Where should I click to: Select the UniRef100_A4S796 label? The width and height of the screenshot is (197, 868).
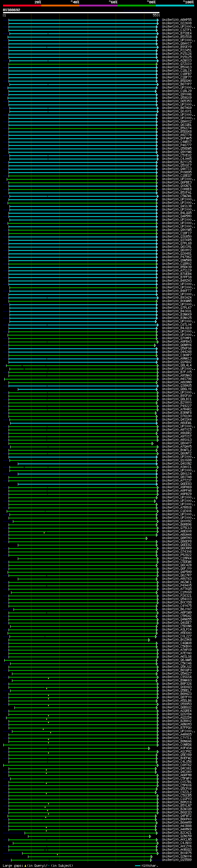pyautogui.click(x=177, y=379)
